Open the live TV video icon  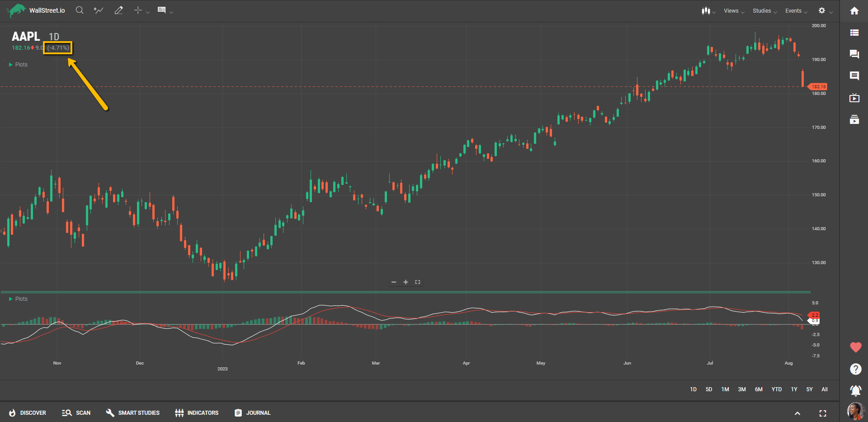[854, 98]
